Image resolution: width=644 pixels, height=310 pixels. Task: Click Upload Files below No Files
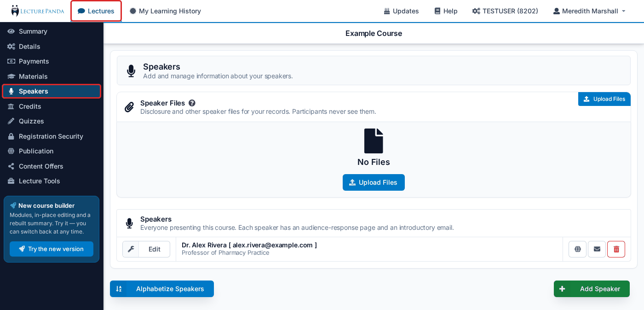click(374, 182)
